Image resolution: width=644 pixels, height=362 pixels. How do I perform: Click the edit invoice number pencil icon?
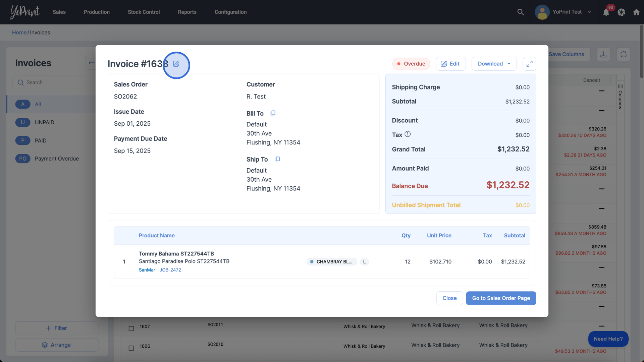coord(176,64)
